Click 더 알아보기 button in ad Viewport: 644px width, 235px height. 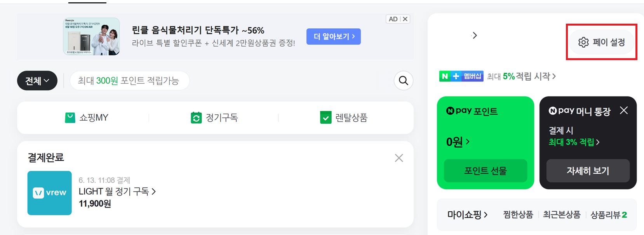pos(334,36)
